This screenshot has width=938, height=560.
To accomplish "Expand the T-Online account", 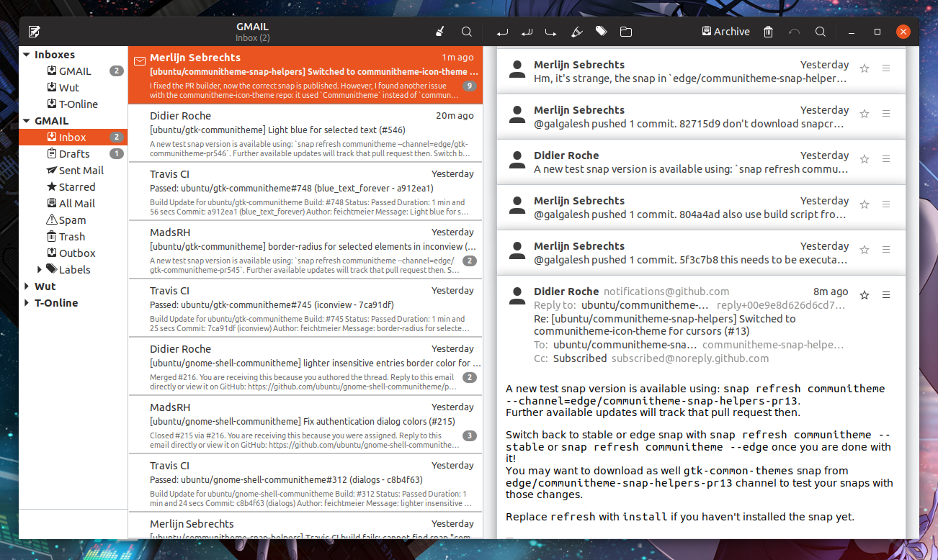I will 27,303.
